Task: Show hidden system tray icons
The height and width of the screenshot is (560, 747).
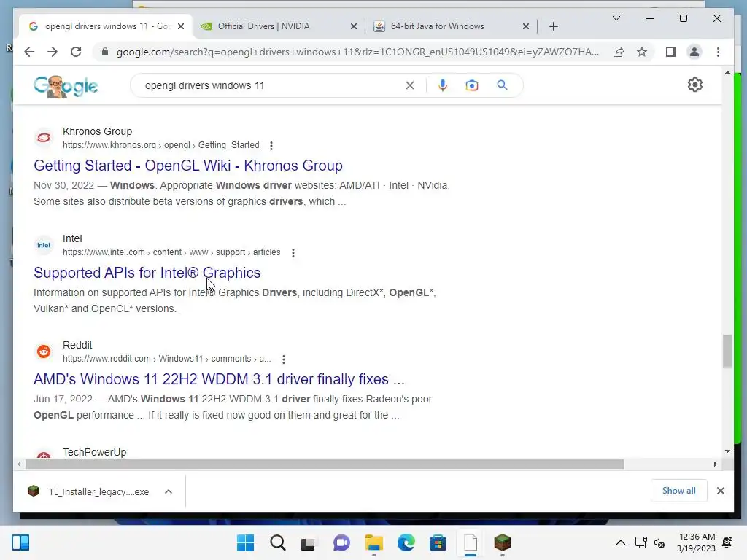Action: 620,542
